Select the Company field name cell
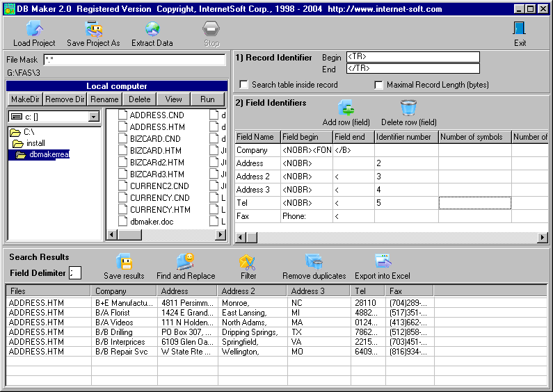This screenshot has width=553, height=392. pos(257,150)
